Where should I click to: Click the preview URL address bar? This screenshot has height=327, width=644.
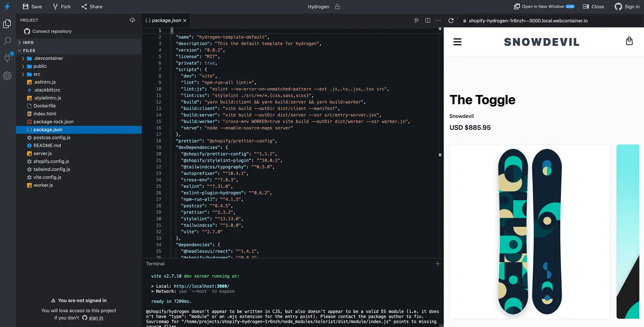528,21
